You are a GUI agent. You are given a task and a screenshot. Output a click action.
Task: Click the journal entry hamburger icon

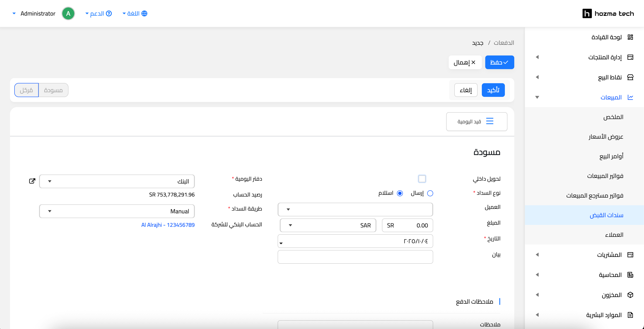pos(490,121)
